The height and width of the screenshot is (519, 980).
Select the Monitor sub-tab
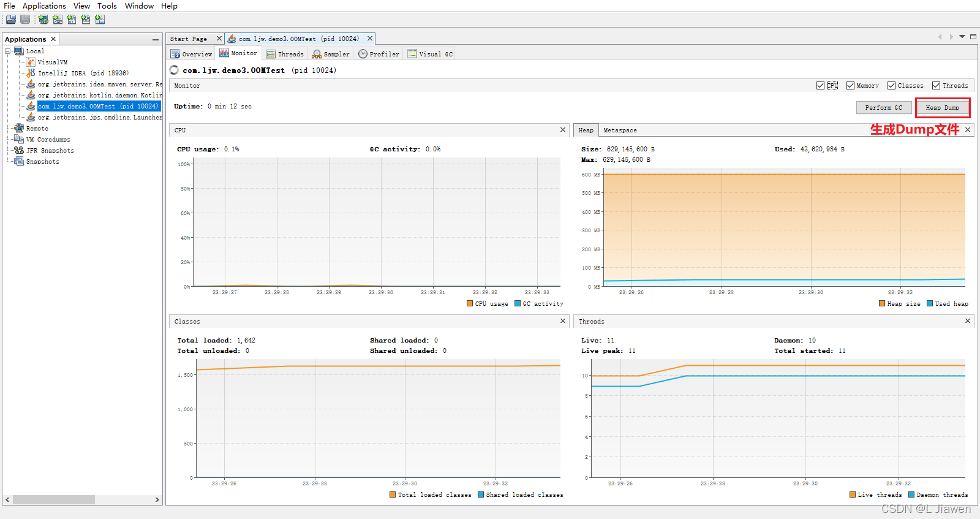click(239, 53)
